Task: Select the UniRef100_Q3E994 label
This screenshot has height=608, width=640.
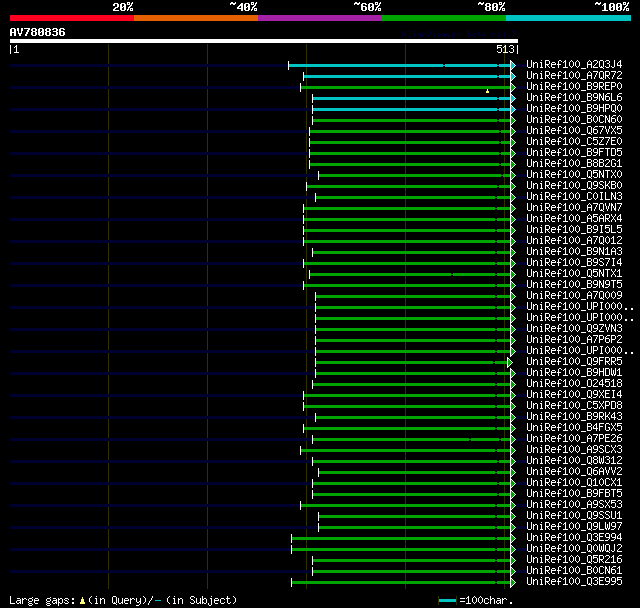Action: point(574,538)
